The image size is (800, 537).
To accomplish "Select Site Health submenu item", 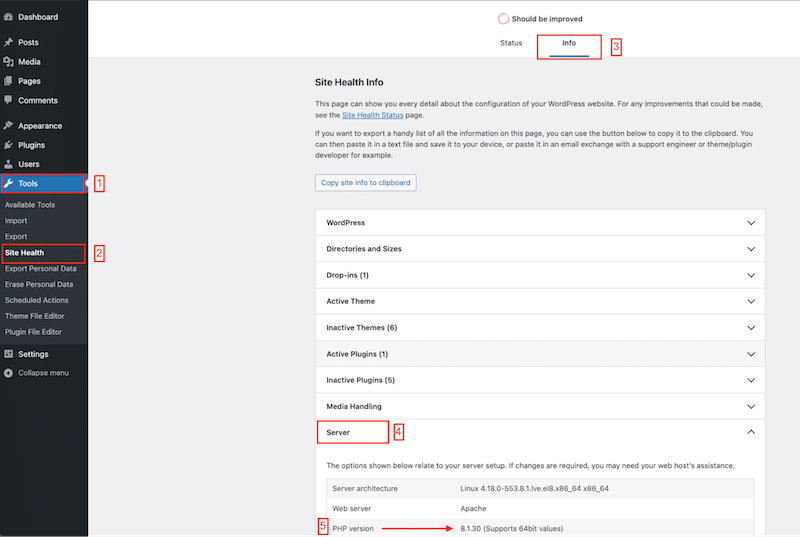I will tap(24, 252).
